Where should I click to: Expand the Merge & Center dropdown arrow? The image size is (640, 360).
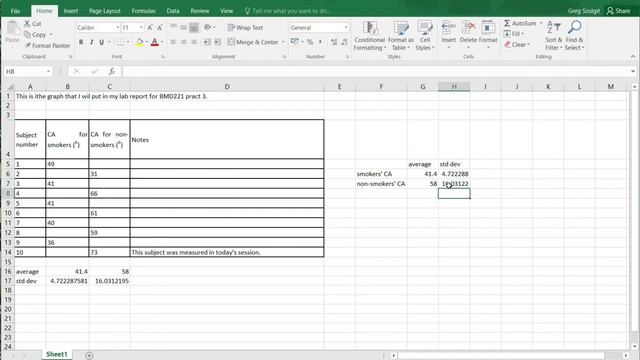pos(283,42)
